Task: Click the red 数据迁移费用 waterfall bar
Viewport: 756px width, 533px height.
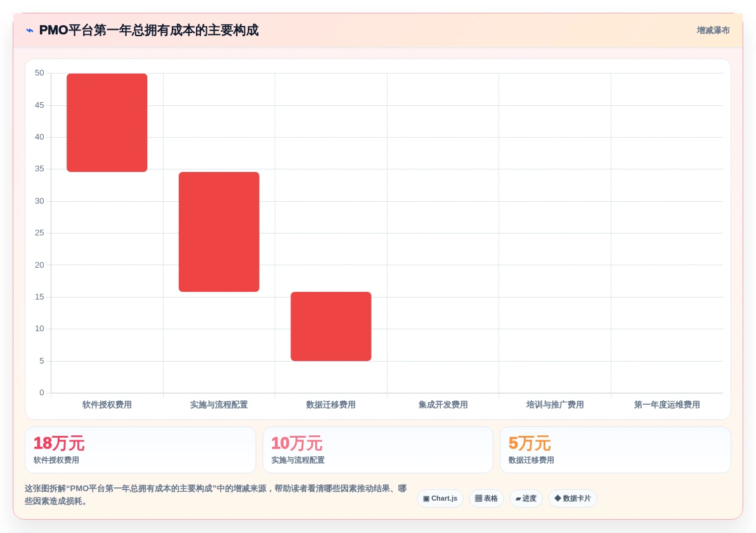Action: (331, 326)
